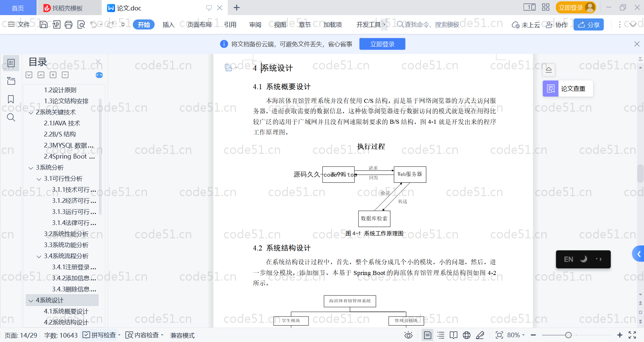Click the page floating document icon near heading

pyautogui.click(x=228, y=68)
